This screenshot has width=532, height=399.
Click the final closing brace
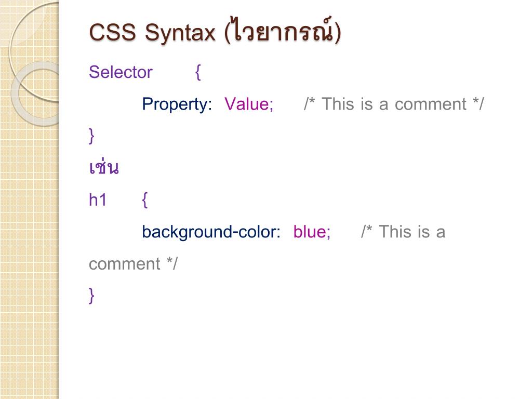(91, 296)
